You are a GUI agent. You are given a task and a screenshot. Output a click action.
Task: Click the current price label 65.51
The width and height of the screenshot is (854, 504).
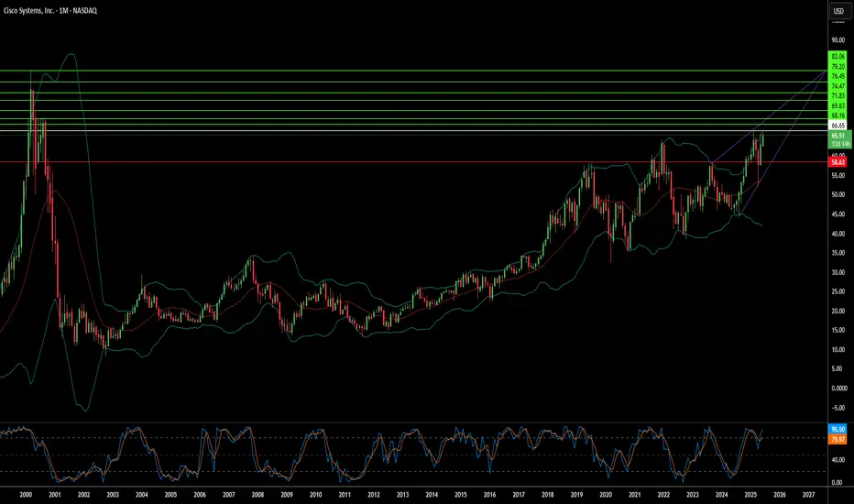click(838, 136)
